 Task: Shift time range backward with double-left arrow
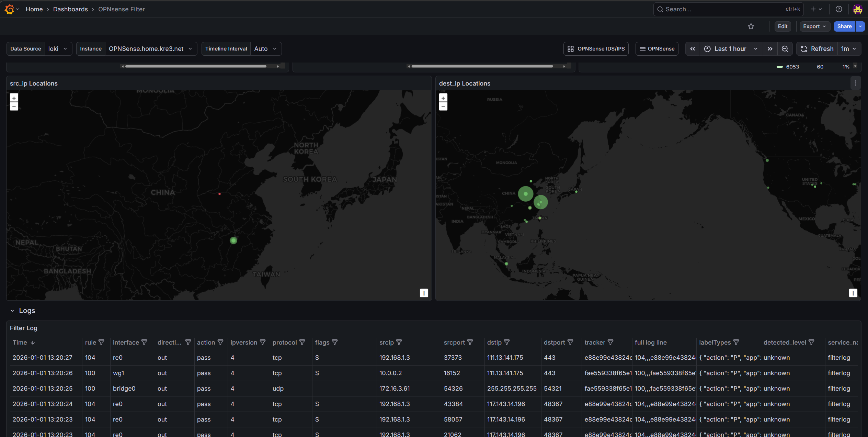click(x=693, y=49)
